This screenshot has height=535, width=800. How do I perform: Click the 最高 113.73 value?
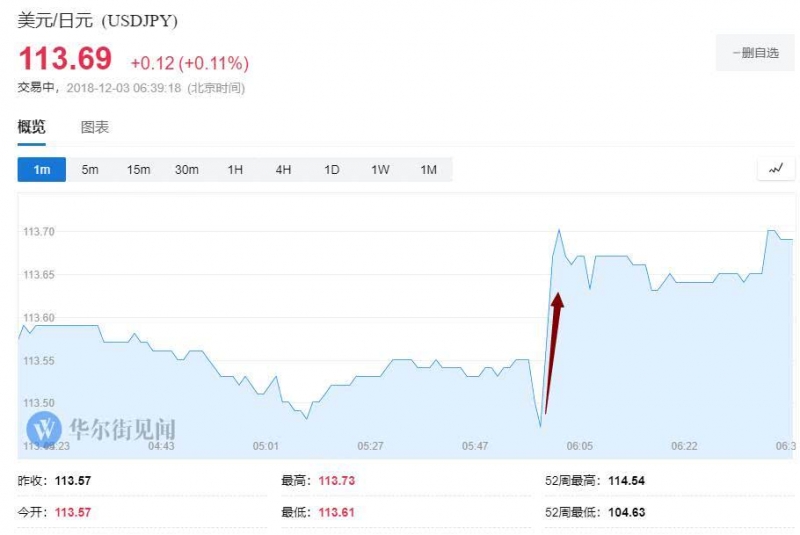coord(337,480)
